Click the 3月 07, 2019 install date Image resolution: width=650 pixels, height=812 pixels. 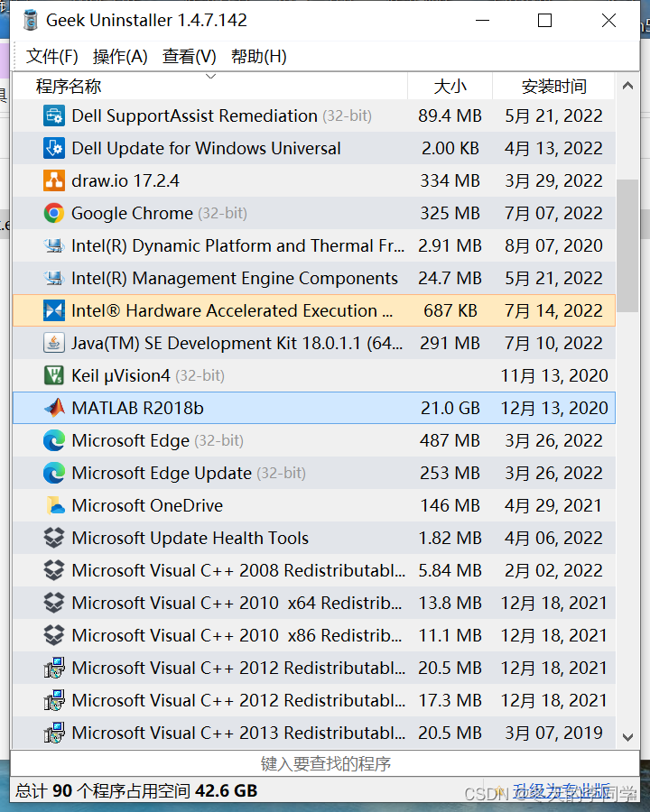(x=553, y=733)
